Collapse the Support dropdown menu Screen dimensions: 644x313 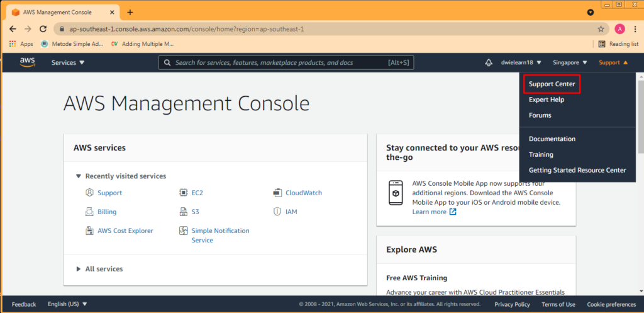point(613,63)
